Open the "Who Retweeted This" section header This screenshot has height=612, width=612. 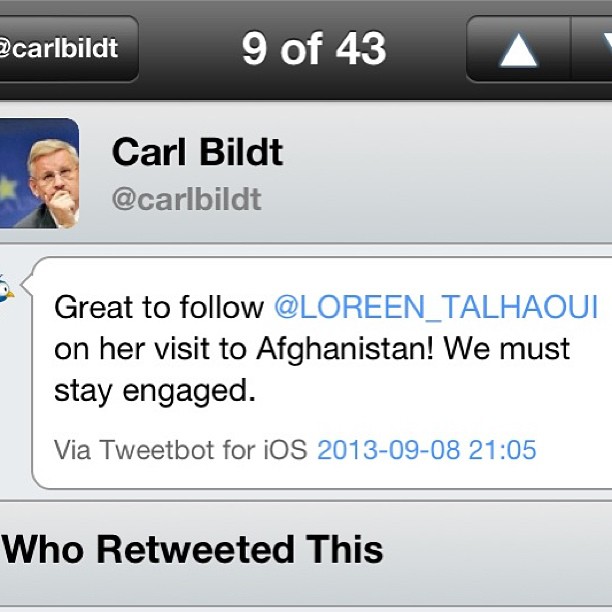[193, 549]
